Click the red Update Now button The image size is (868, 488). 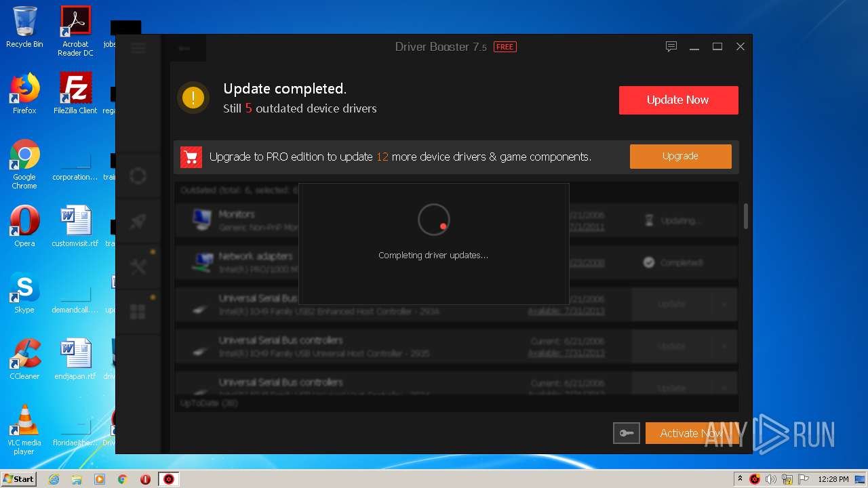point(678,100)
